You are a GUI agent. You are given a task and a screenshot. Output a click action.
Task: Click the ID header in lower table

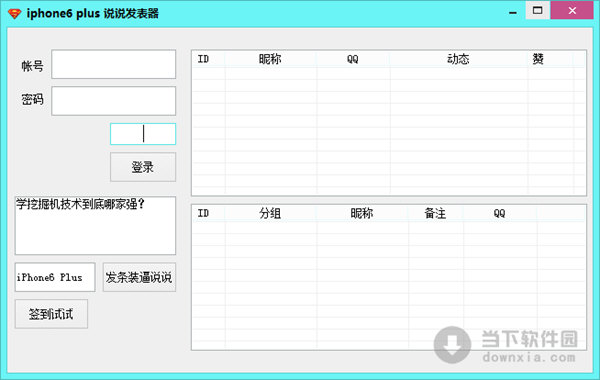pos(209,214)
